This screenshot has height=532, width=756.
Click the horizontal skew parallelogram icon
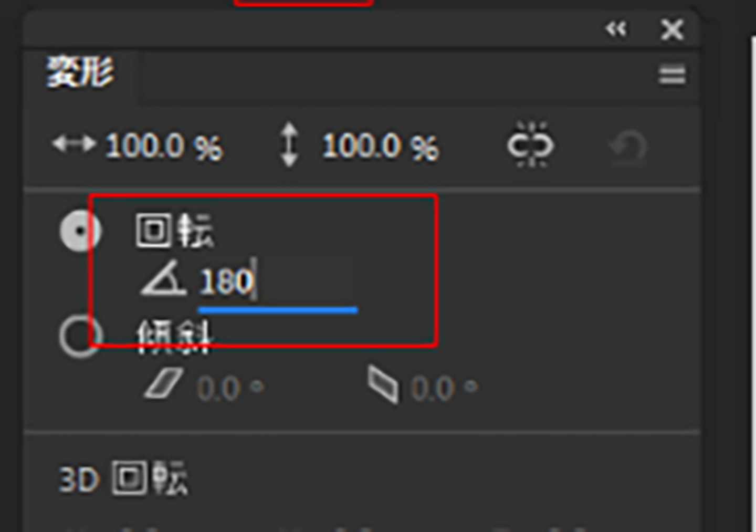(164, 383)
